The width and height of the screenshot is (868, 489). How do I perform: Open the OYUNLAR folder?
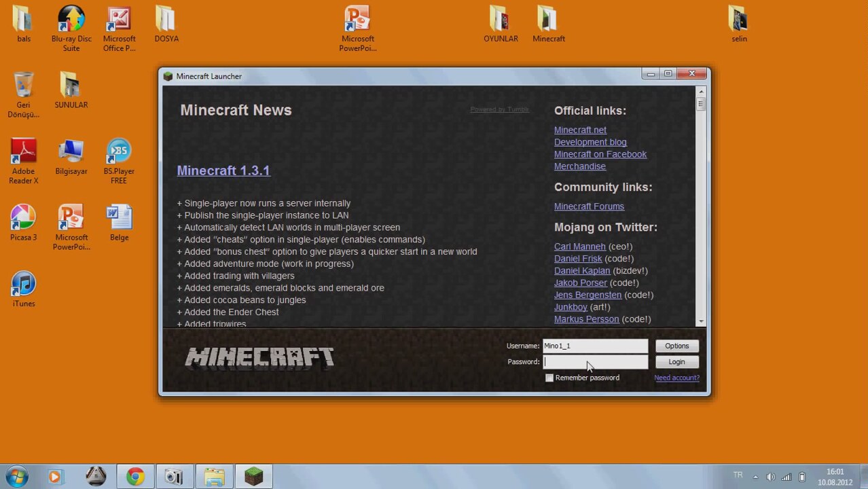coord(501,24)
